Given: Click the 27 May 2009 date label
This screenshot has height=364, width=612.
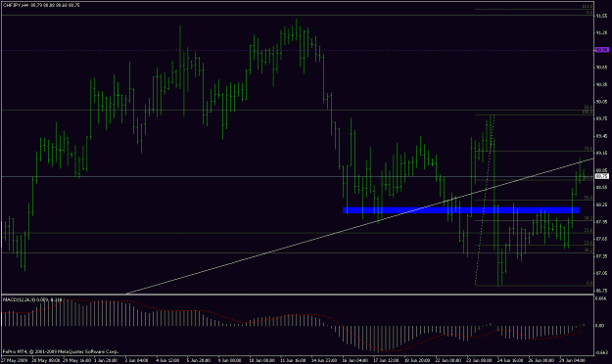Looking at the screenshot, I should [15, 360].
